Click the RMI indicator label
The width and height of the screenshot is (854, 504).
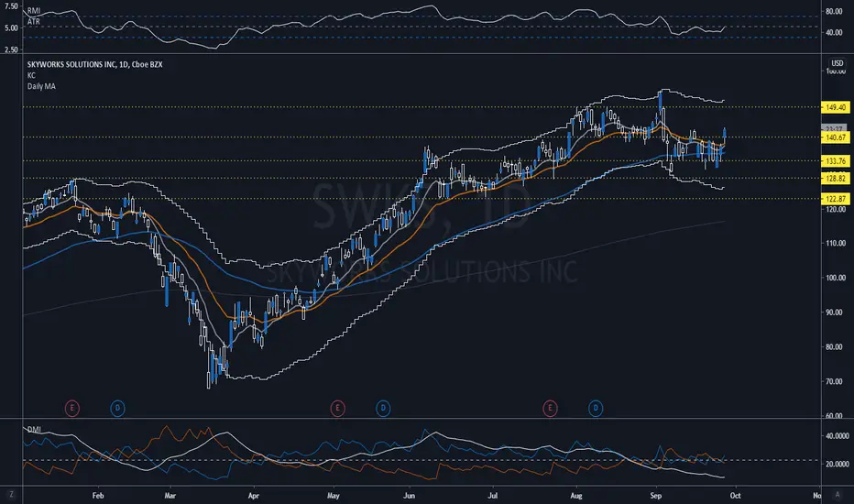[x=34, y=11]
